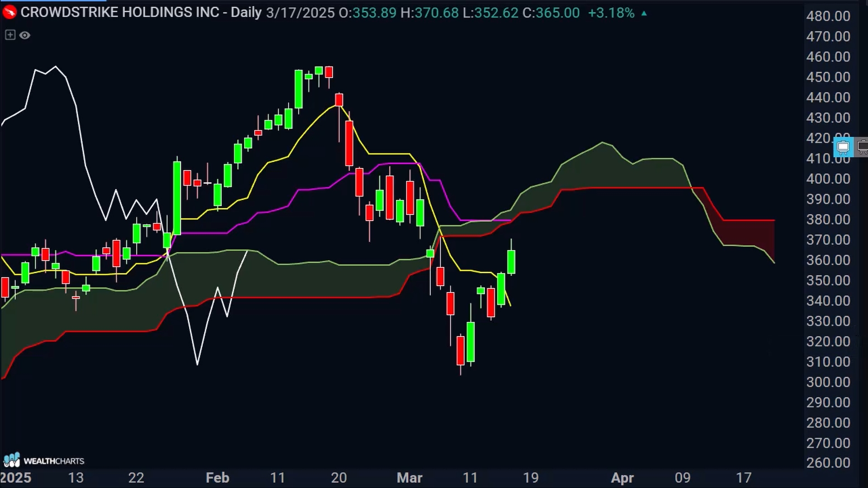Click the 290.00 price axis label
Viewport: 868px width, 488px height.
(x=828, y=403)
